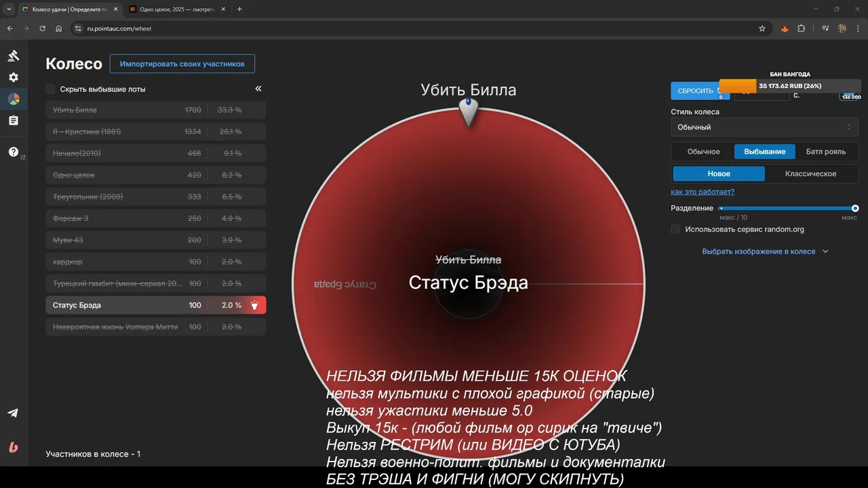Open site information icon in address bar
Viewport: 868px width, 488px height.
pos(78,28)
